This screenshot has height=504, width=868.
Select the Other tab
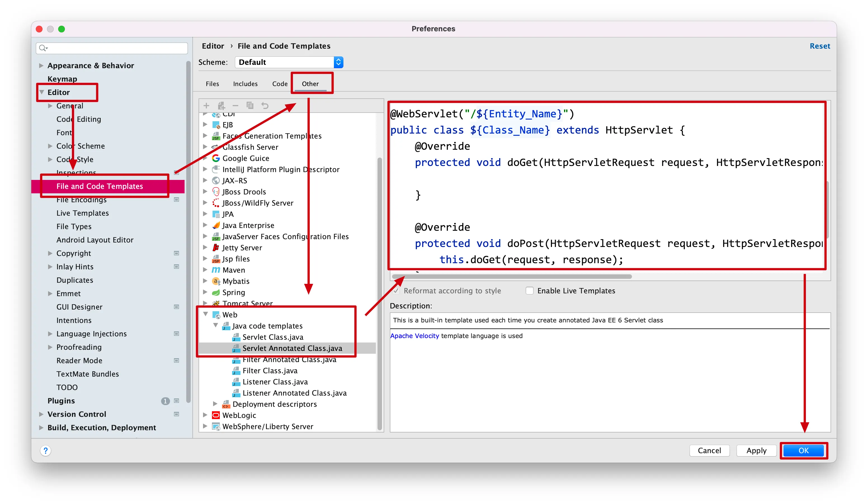coord(310,84)
